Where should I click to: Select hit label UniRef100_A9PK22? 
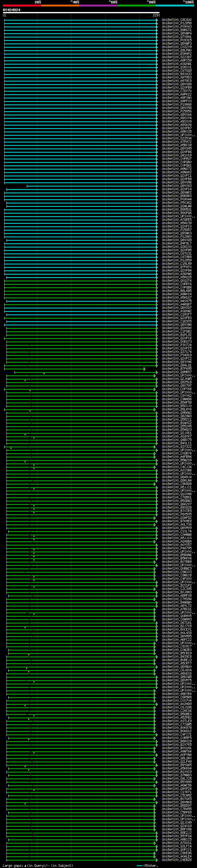coord(176,94)
